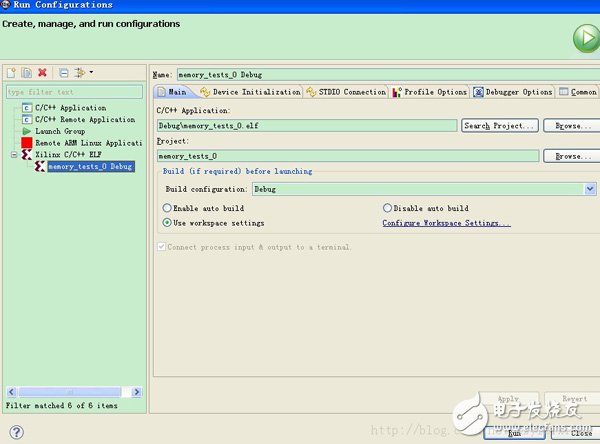Duplicate the selected launch configuration
The width and height of the screenshot is (600, 444).
(x=27, y=72)
